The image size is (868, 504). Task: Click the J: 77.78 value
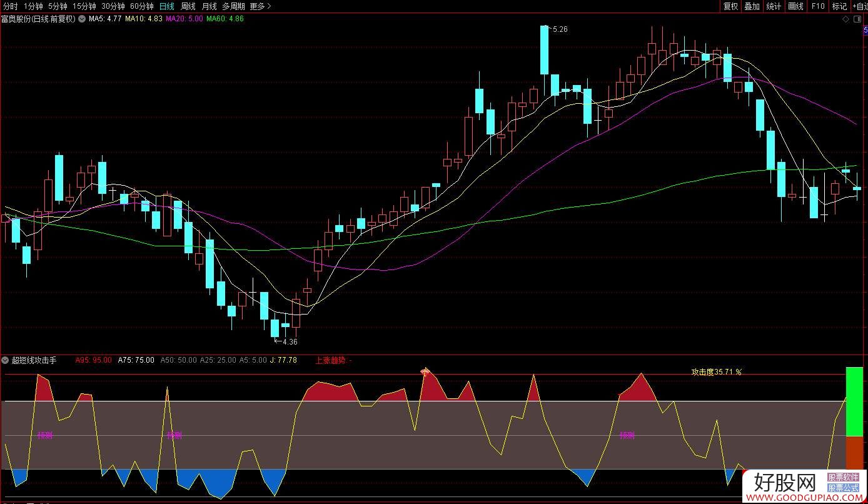pyautogui.click(x=283, y=360)
